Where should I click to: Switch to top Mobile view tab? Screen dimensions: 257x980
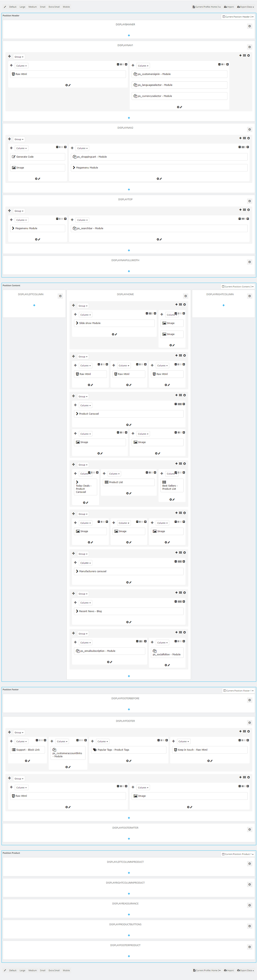coord(66,7)
